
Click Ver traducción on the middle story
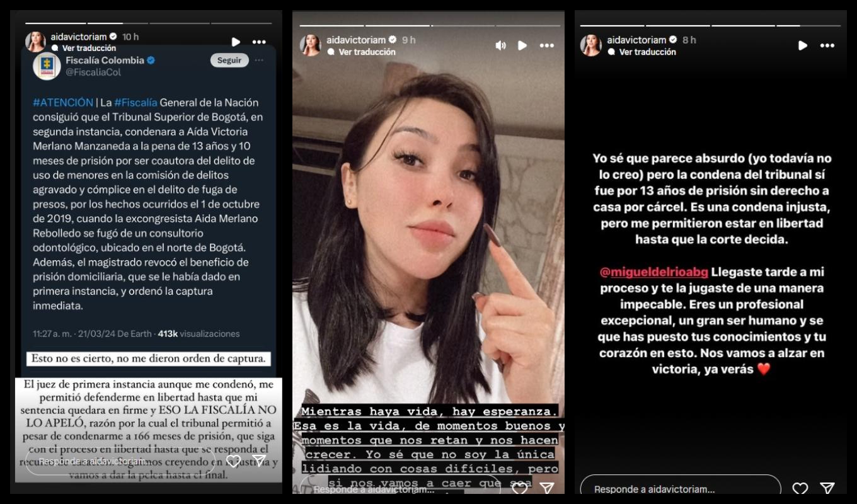tap(367, 52)
